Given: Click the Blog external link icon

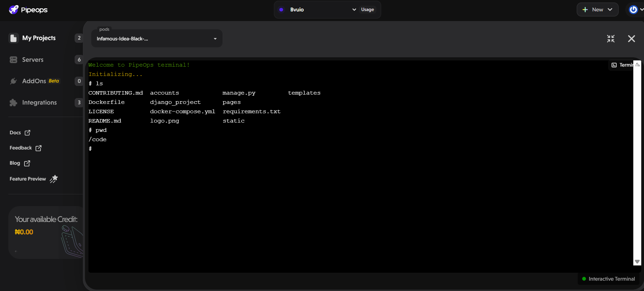Looking at the screenshot, I should coord(27,163).
